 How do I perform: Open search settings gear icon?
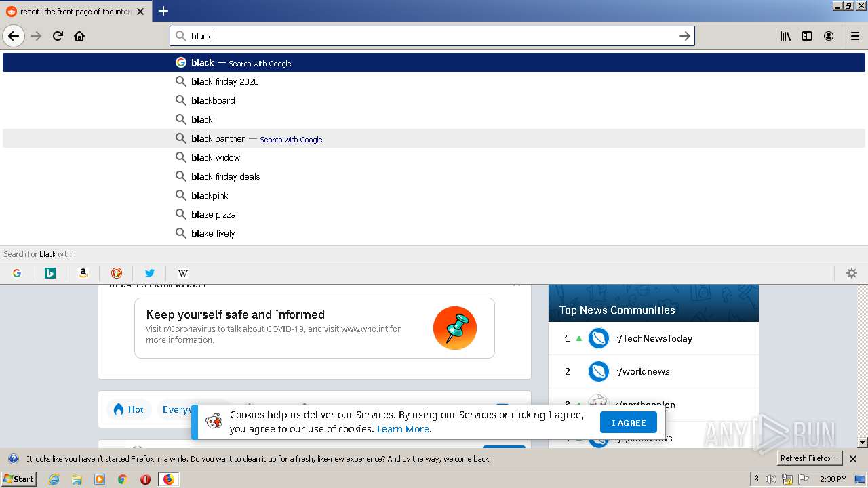pyautogui.click(x=852, y=273)
